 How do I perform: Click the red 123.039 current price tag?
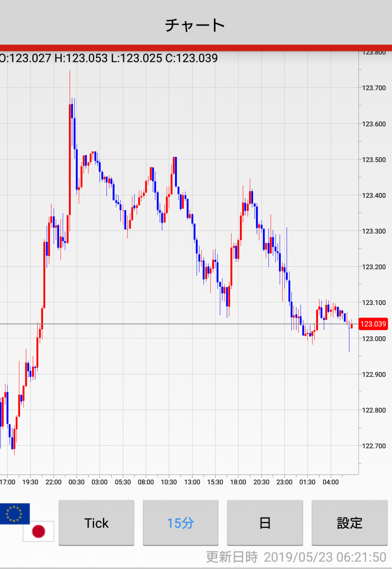373,324
